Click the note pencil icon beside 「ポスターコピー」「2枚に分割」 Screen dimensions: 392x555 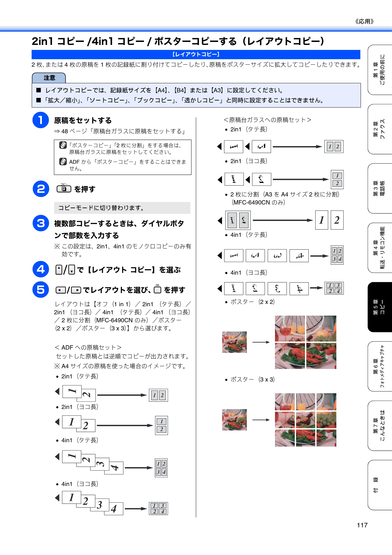[63, 145]
